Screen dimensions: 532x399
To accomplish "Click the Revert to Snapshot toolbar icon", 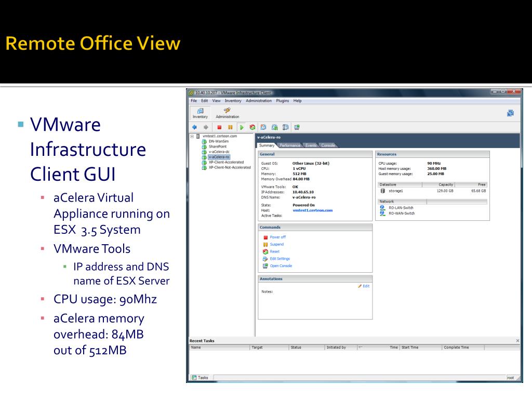I will 274,127.
